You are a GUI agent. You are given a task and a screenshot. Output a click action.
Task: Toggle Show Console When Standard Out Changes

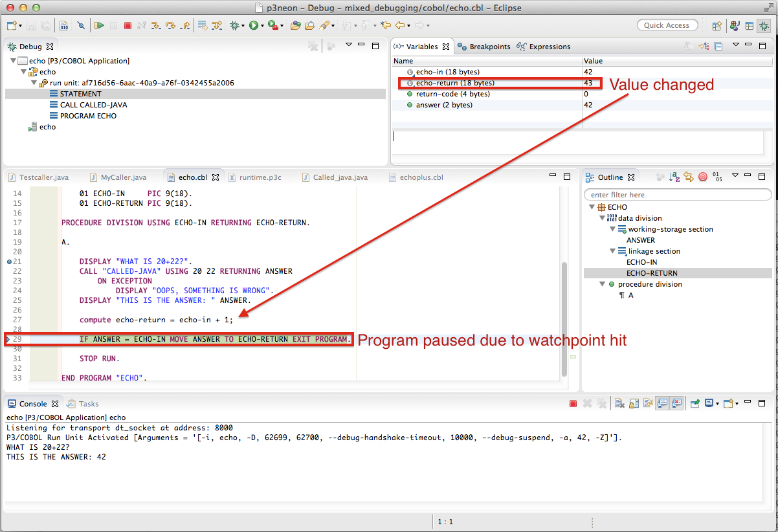pyautogui.click(x=663, y=403)
